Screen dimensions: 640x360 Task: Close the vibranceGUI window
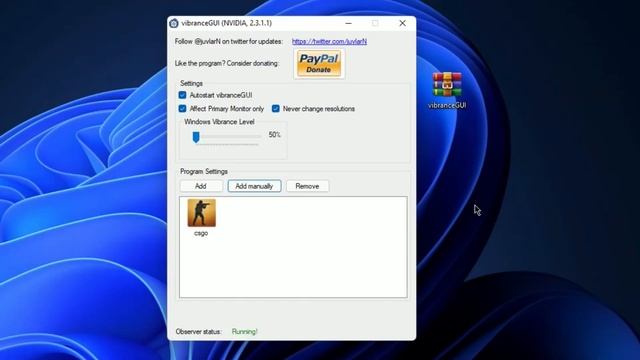pyautogui.click(x=402, y=23)
